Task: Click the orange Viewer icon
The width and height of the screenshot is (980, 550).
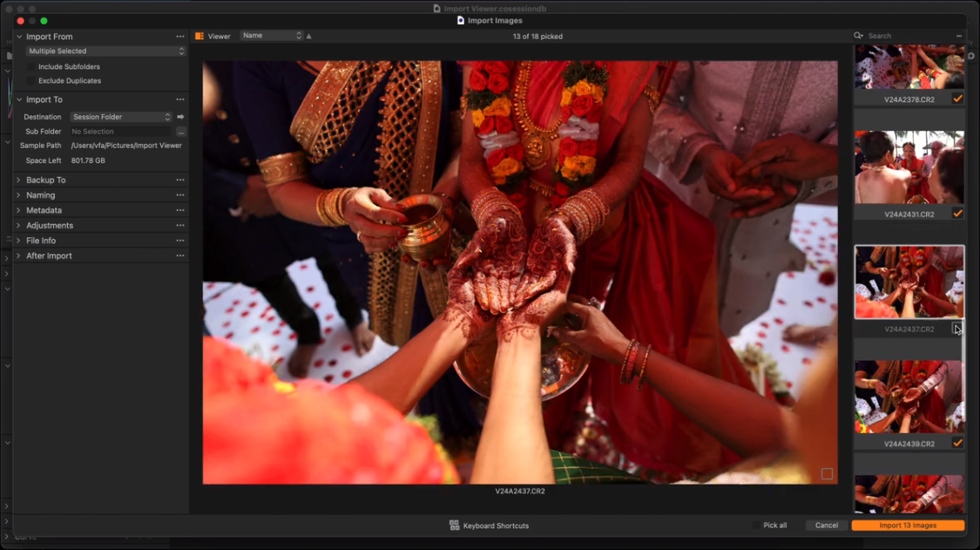Action: [x=199, y=37]
